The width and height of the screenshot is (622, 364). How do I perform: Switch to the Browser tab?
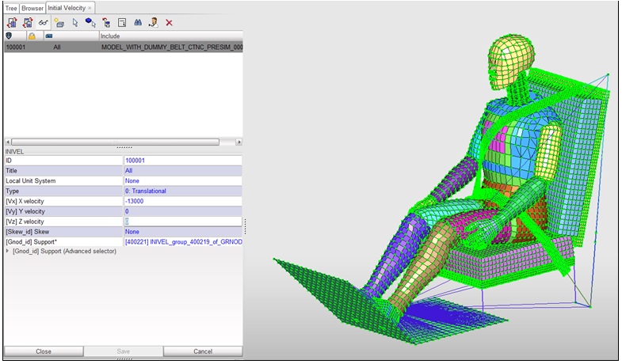(32, 8)
